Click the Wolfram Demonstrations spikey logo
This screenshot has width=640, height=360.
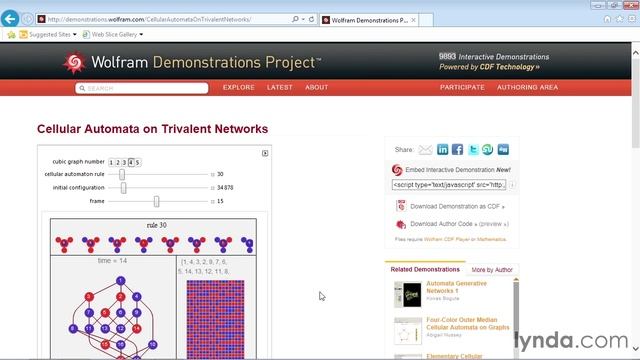pos(74,62)
